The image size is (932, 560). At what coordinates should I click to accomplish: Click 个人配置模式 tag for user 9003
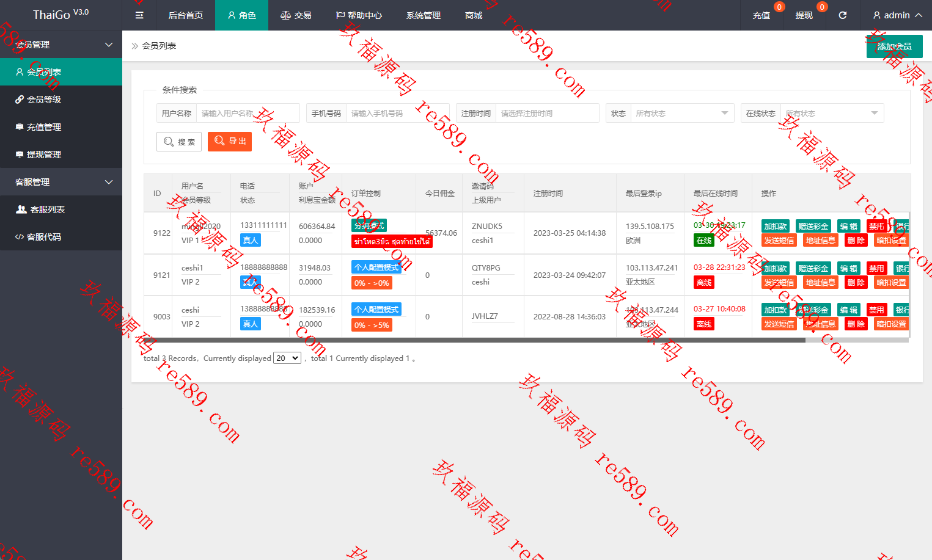(376, 310)
